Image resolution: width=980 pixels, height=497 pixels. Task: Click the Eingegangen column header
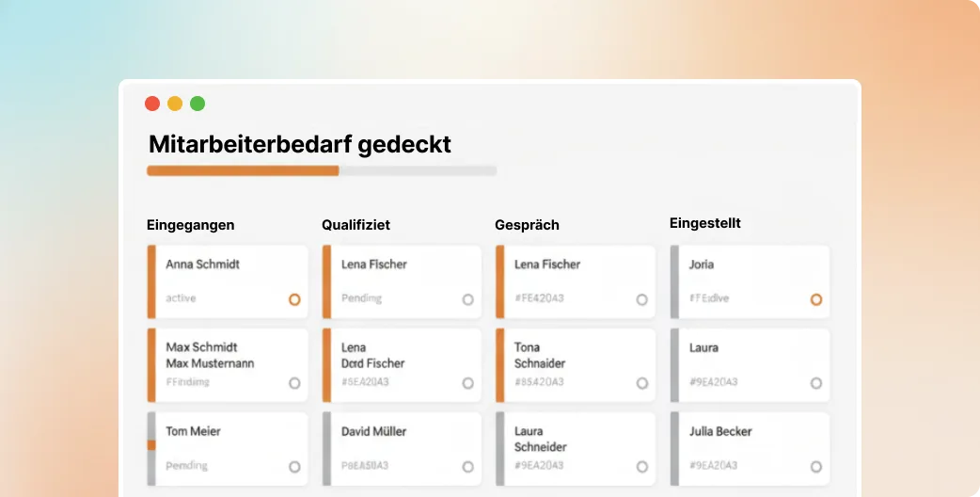(191, 225)
